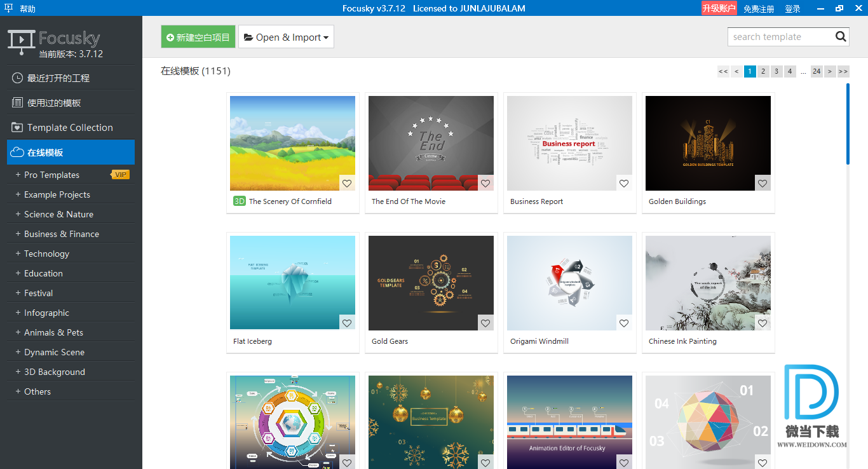868x469 pixels.
Task: Go to page 24
Action: (817, 71)
